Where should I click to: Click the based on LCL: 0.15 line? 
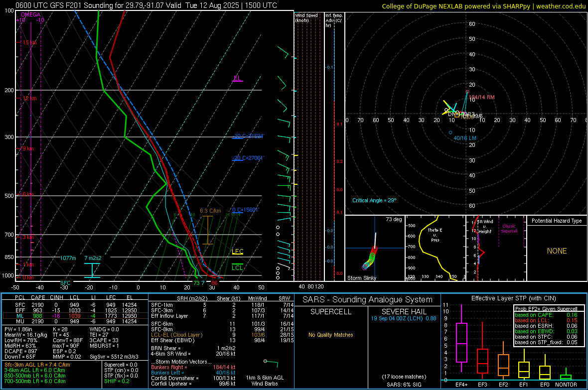pyautogui.click(x=546, y=320)
